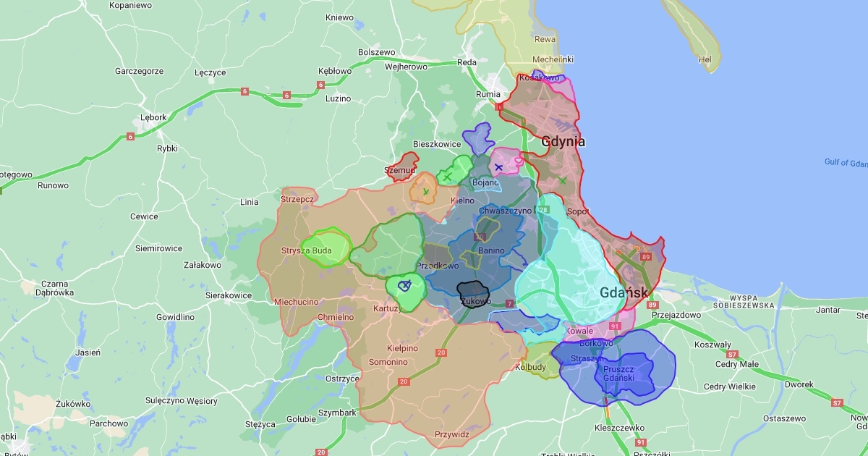Image resolution: width=868 pixels, height=456 pixels.
Task: Open the blue scribble marker near Kartuzy
Action: (405, 285)
